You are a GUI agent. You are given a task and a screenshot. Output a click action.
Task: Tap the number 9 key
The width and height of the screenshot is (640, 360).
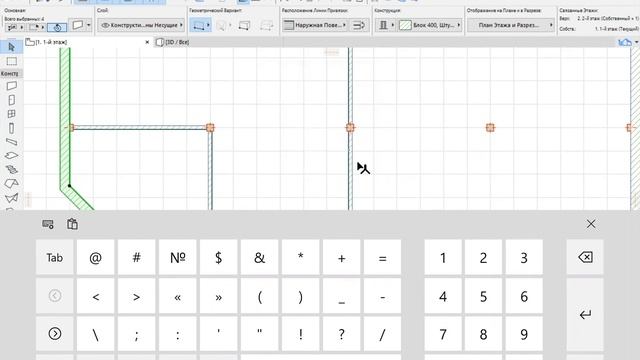[x=524, y=334]
